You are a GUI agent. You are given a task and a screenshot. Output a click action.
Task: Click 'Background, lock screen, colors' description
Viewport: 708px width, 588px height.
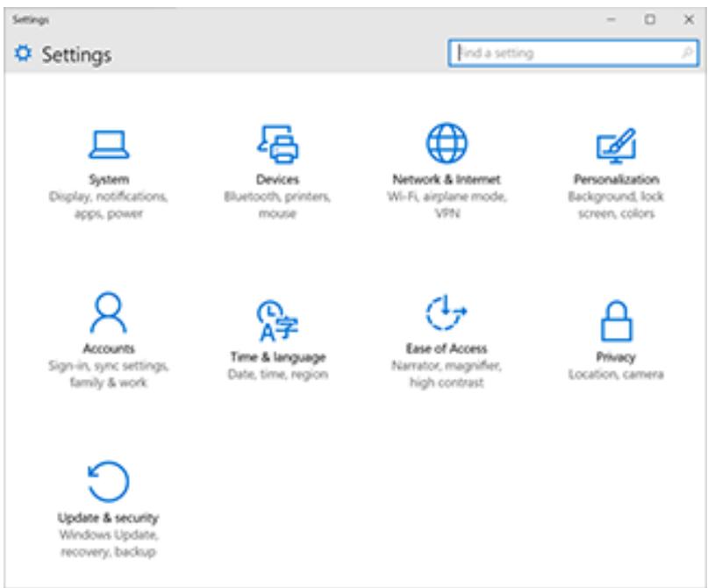coord(616,205)
